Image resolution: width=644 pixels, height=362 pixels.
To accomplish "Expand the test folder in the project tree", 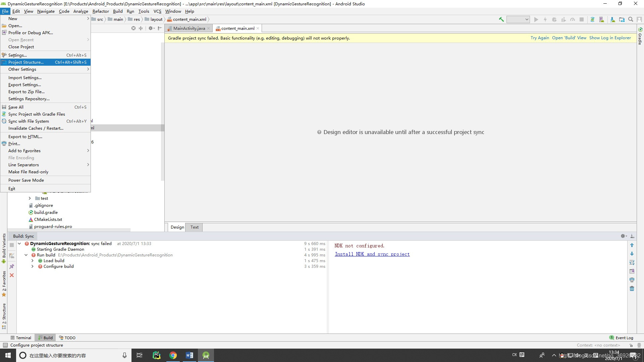I will [30, 198].
